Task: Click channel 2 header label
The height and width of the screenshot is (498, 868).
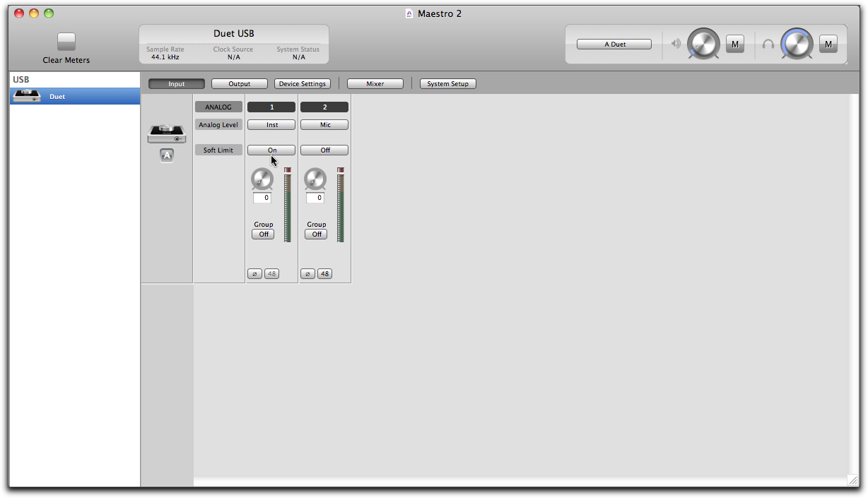Action: 324,107
